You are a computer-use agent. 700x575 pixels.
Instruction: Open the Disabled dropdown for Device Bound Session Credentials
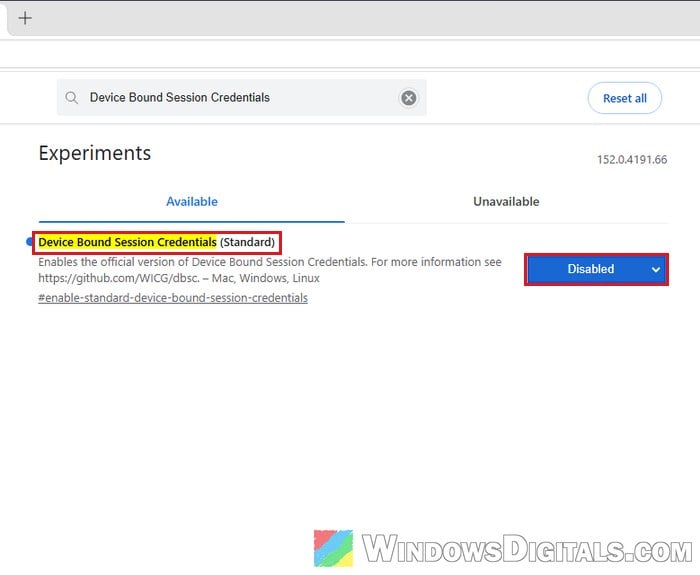596,270
